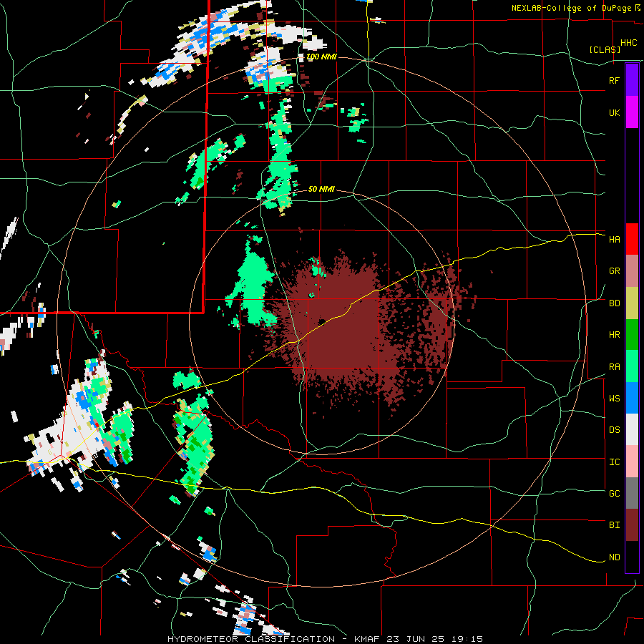This screenshot has height=644, width=644.
Task: Click the [CLAS] units label
Action: (x=605, y=49)
